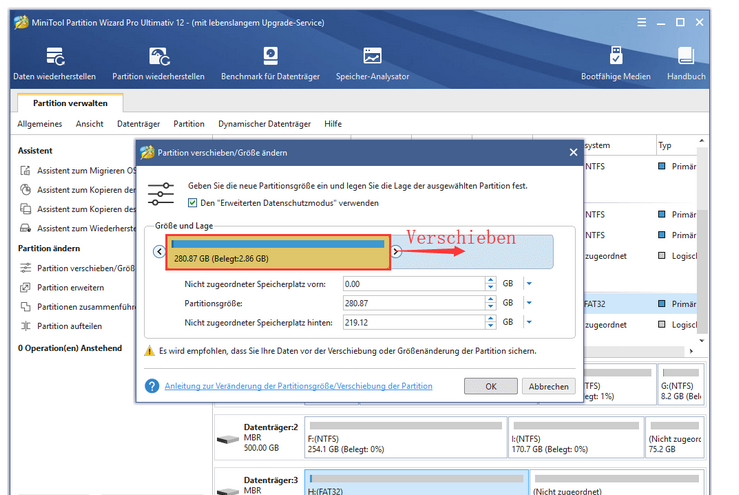Click Assistent zum Migrieren OS icon
The width and height of the screenshot is (739, 495).
pyautogui.click(x=25, y=170)
